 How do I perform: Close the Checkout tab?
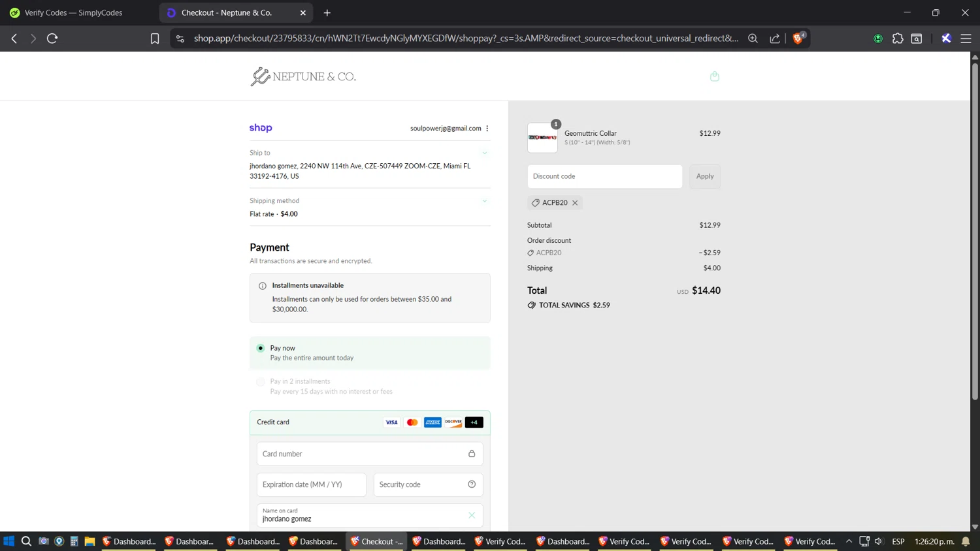(x=303, y=12)
